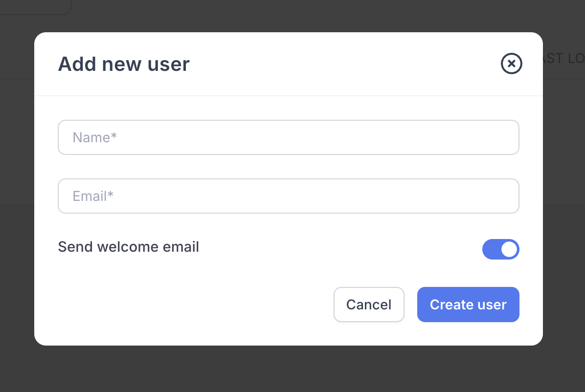This screenshot has width=585, height=392.
Task: Submit the form via Create user
Action: tap(468, 305)
